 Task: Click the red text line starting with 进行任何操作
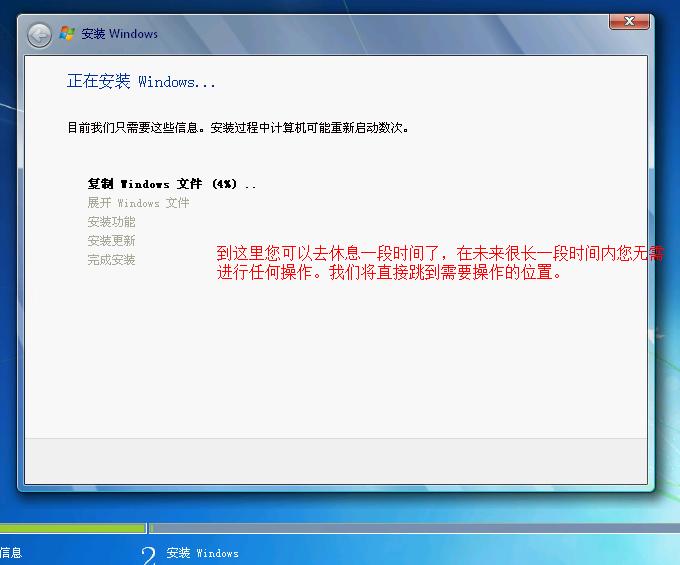(x=390, y=272)
